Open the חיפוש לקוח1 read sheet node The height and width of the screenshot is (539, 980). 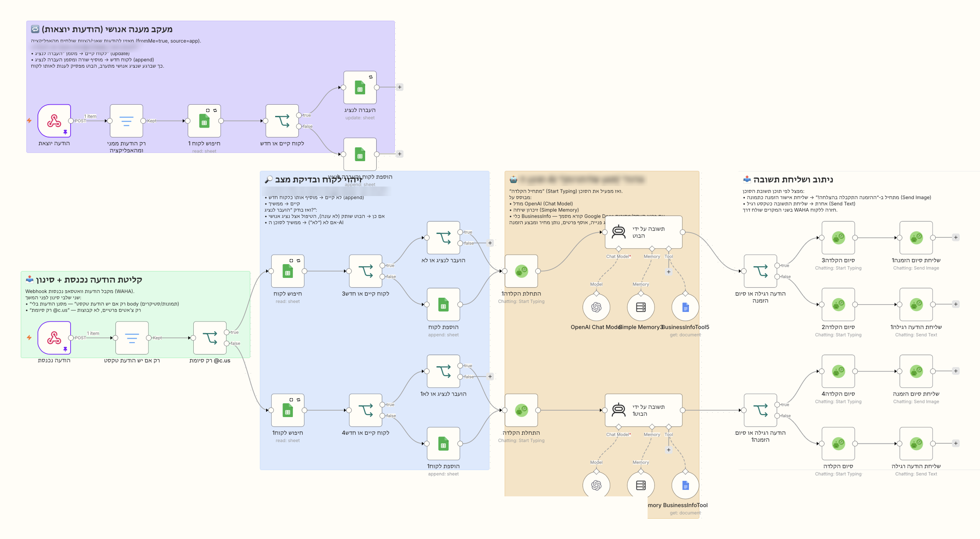point(288,410)
